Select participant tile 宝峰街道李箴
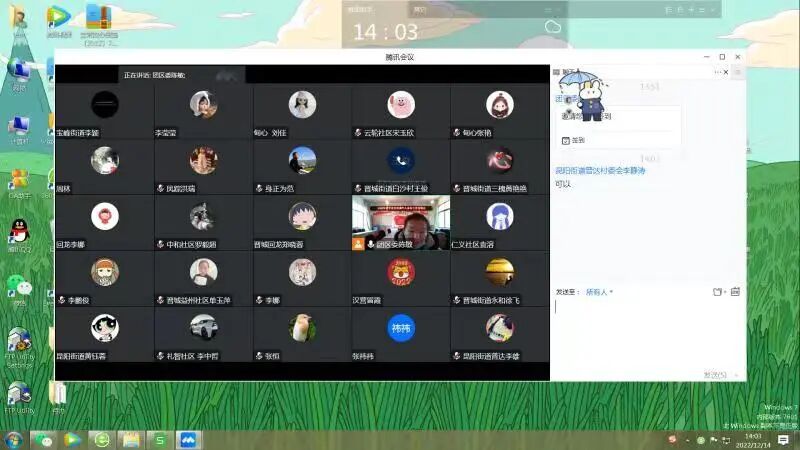This screenshot has width=800, height=450. [x=105, y=111]
